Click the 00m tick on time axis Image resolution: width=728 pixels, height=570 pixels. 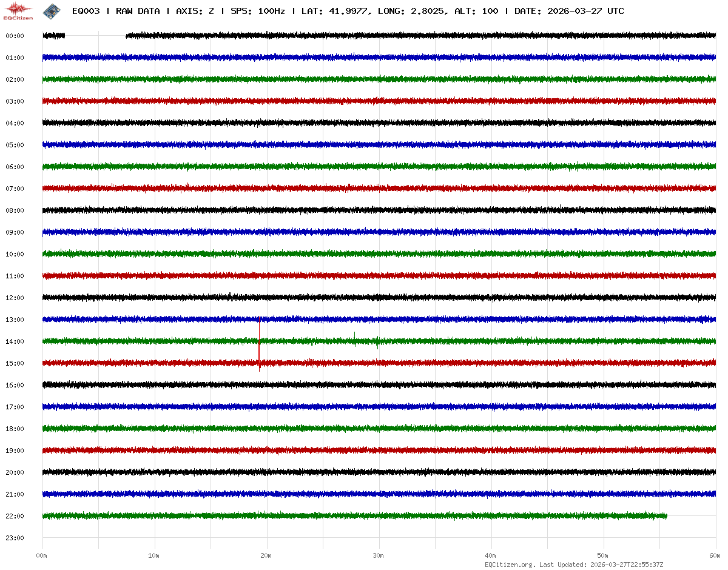[42, 555]
